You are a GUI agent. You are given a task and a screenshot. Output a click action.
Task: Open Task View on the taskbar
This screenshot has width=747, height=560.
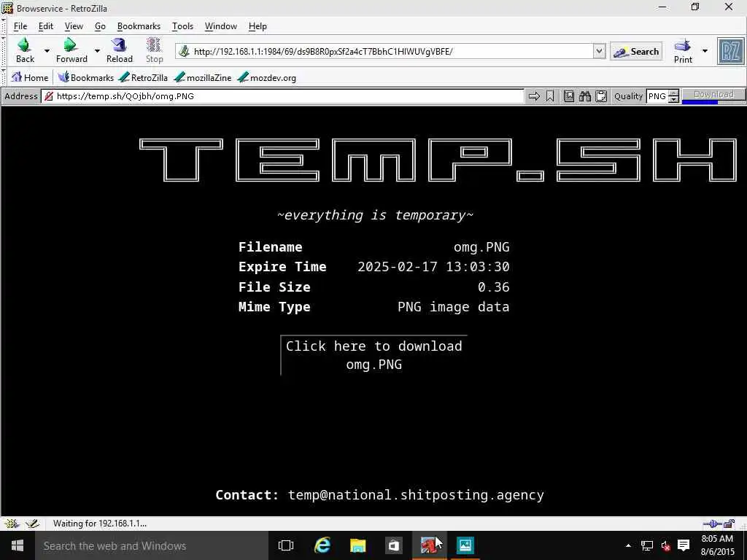(286, 545)
